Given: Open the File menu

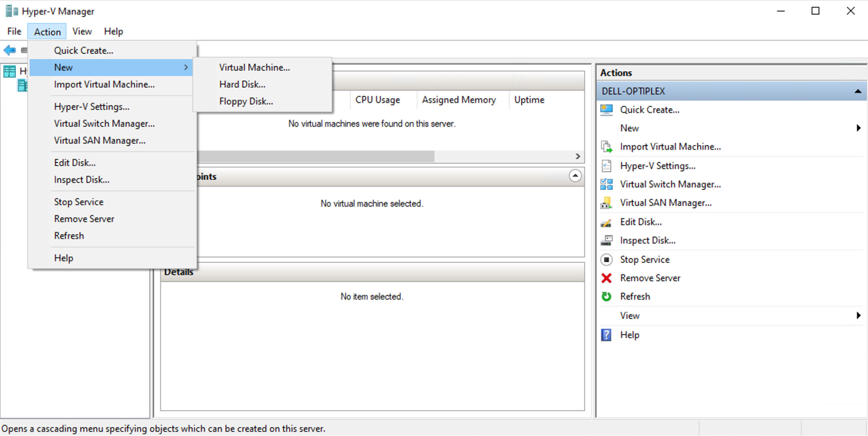Looking at the screenshot, I should (x=14, y=31).
